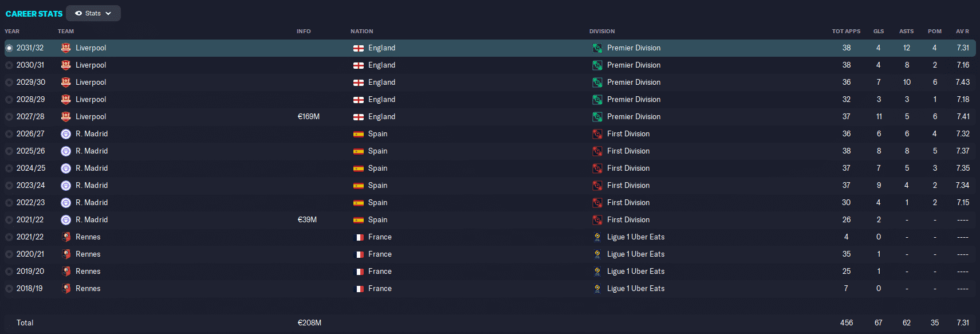The image size is (980, 334).
Task: Sort by the YEAR column header
Action: pyautogui.click(x=12, y=32)
